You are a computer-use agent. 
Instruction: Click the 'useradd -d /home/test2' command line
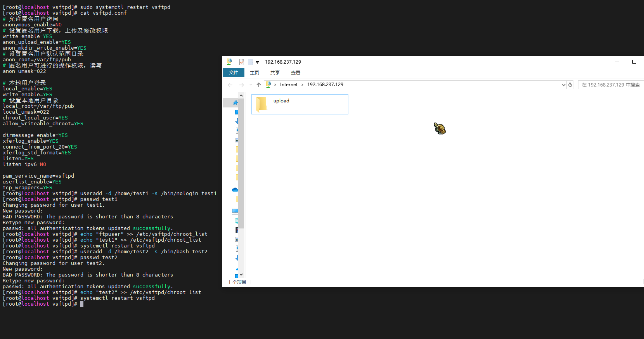coord(105,252)
